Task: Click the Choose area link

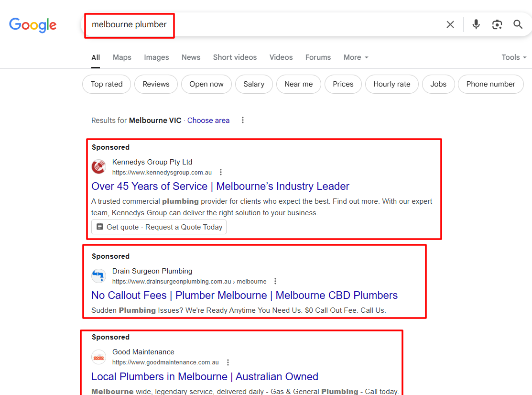Action: tap(208, 121)
